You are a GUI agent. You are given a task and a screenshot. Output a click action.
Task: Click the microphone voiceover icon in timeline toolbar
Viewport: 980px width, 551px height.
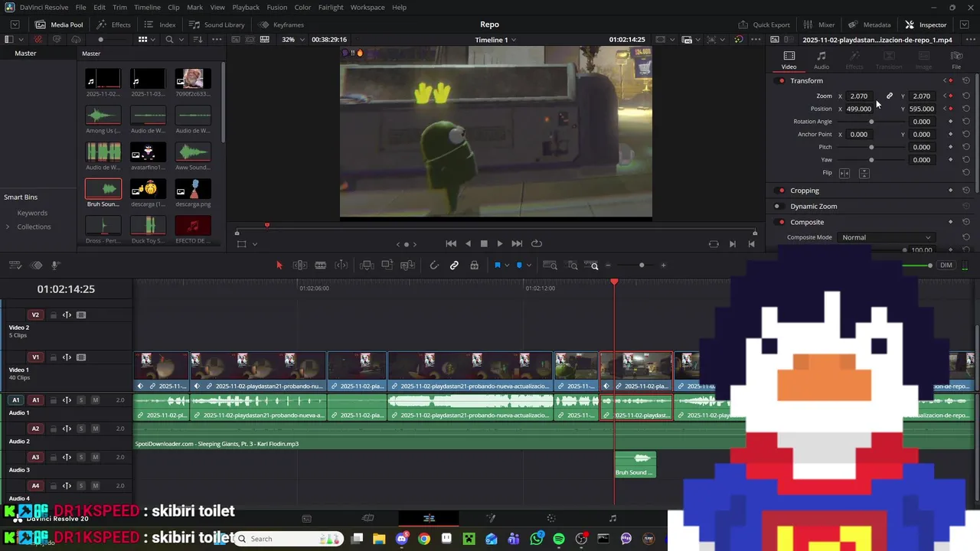point(55,266)
